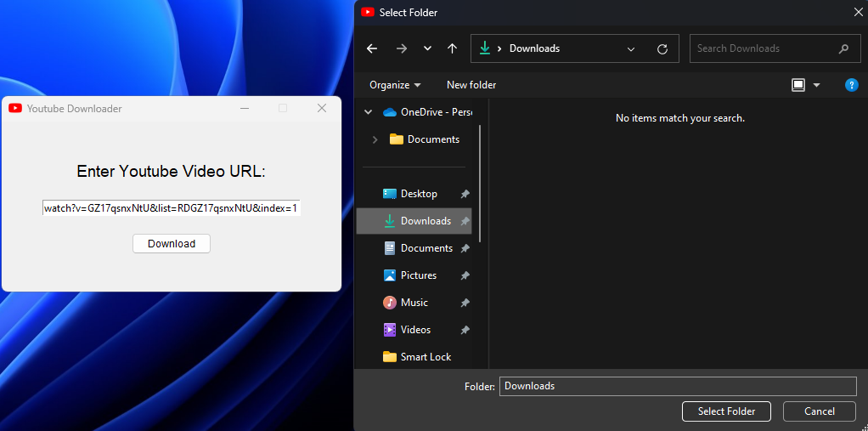The width and height of the screenshot is (868, 431).
Task: Click URL input field in Youtube Downloader
Action: pos(171,208)
